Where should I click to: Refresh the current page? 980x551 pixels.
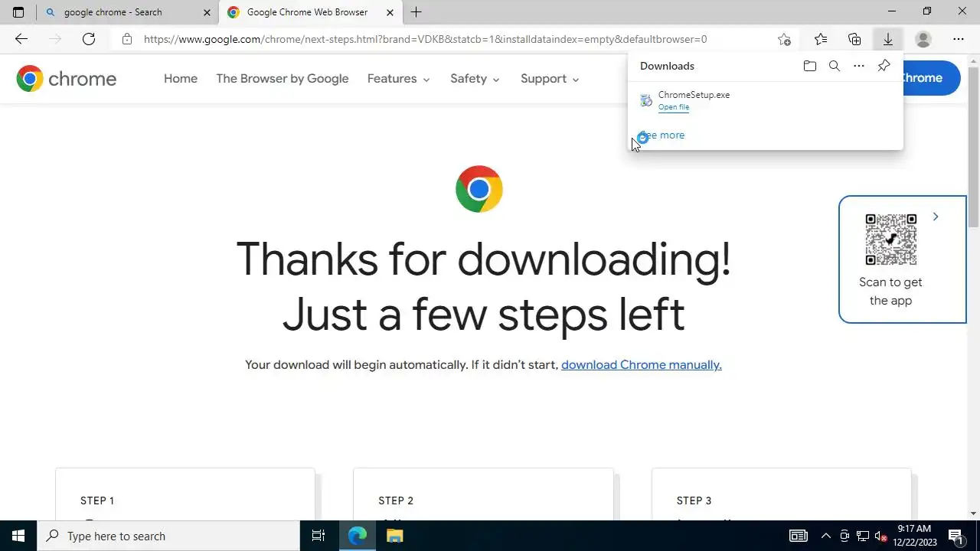pos(89,39)
